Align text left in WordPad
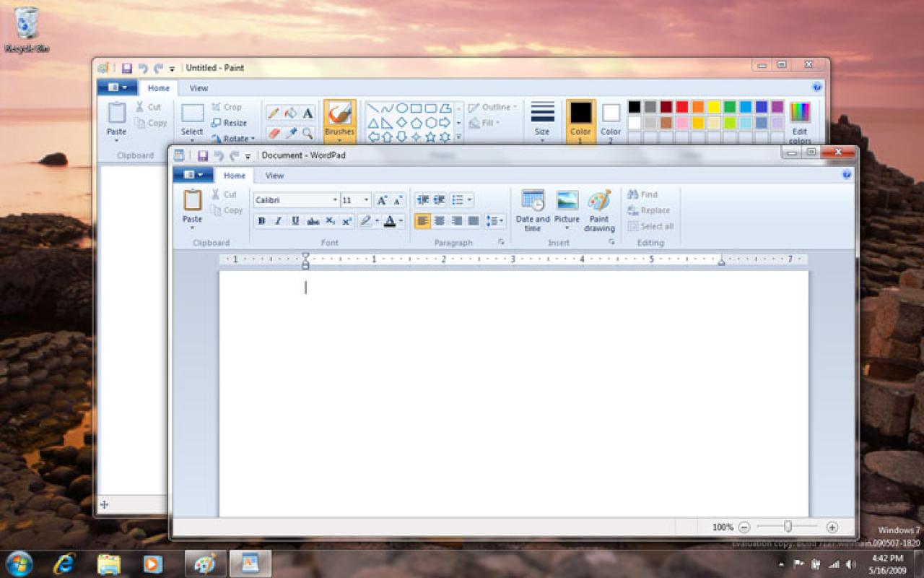 click(x=422, y=221)
